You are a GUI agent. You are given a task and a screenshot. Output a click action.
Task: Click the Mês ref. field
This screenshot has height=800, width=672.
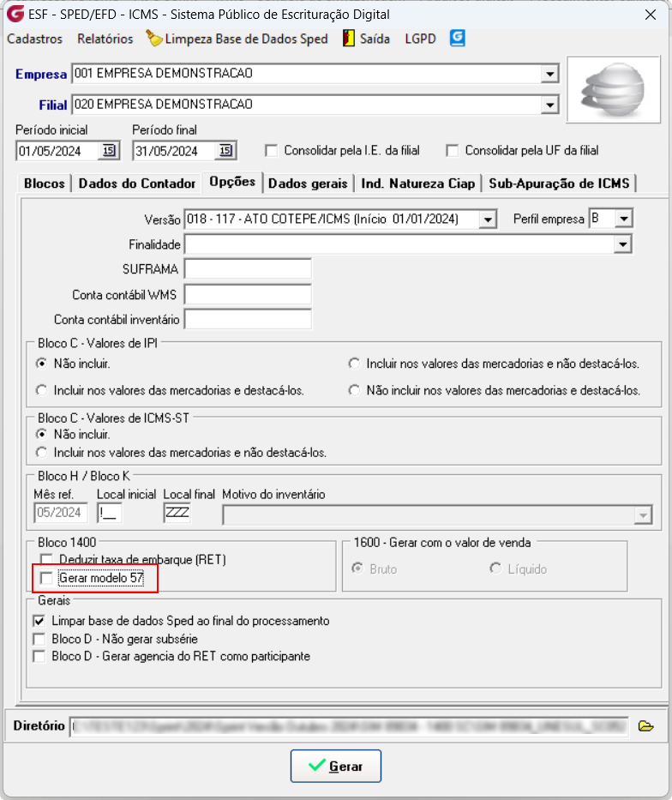[x=60, y=513]
